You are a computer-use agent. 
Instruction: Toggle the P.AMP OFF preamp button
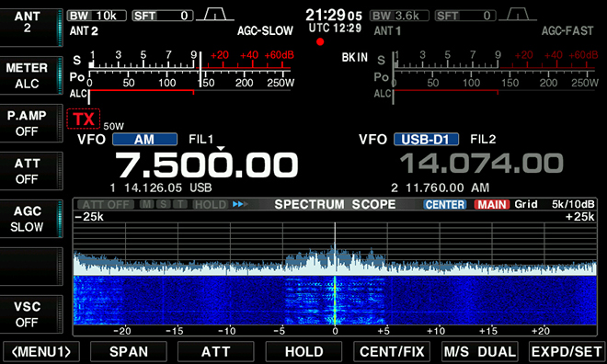point(31,123)
